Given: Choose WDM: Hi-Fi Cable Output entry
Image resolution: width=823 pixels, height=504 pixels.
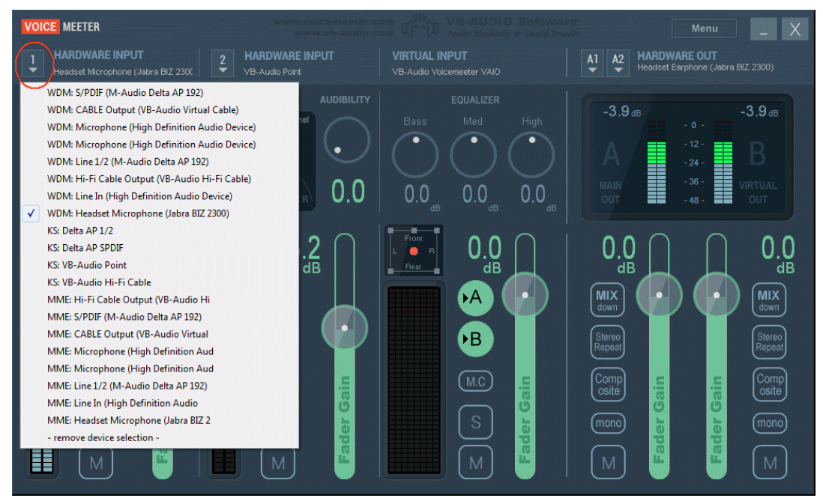Looking at the screenshot, I should coord(160,179).
